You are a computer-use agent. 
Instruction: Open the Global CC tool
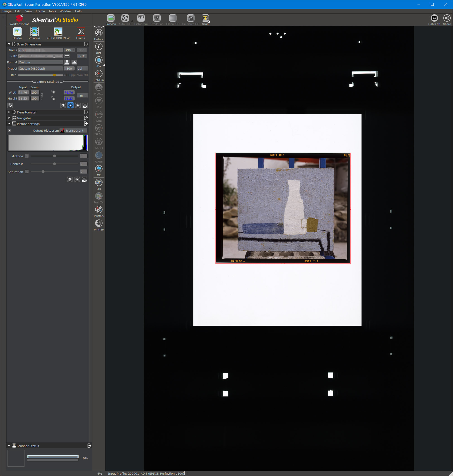[x=173, y=19]
